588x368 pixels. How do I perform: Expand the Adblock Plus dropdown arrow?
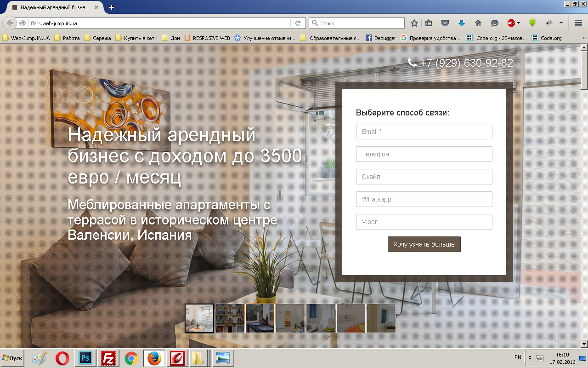[519, 23]
